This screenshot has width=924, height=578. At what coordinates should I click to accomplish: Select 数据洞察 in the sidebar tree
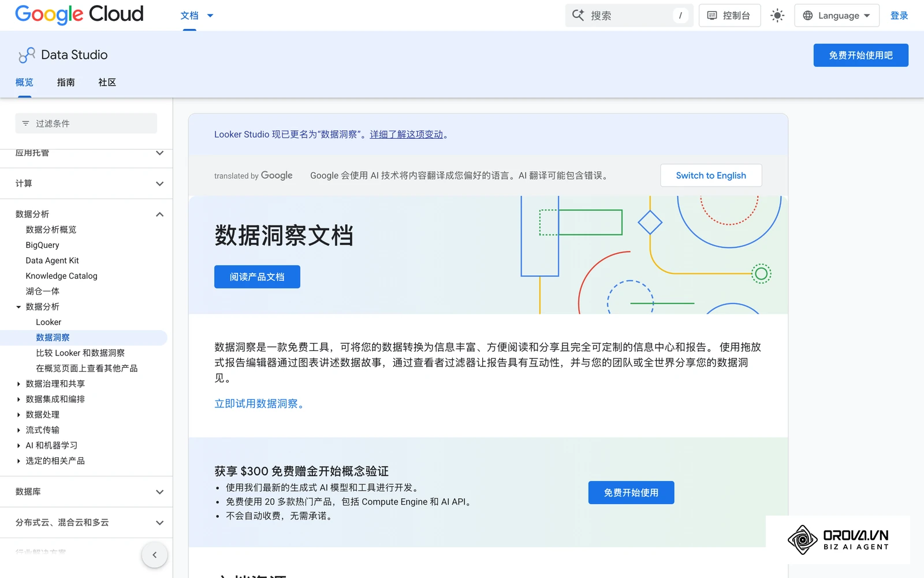point(53,338)
